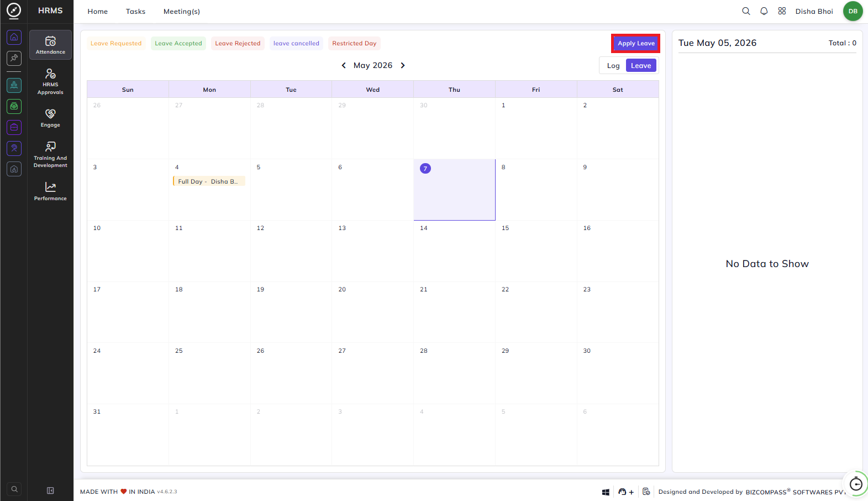
Task: Click the Disha Bhoi user name
Action: click(814, 12)
